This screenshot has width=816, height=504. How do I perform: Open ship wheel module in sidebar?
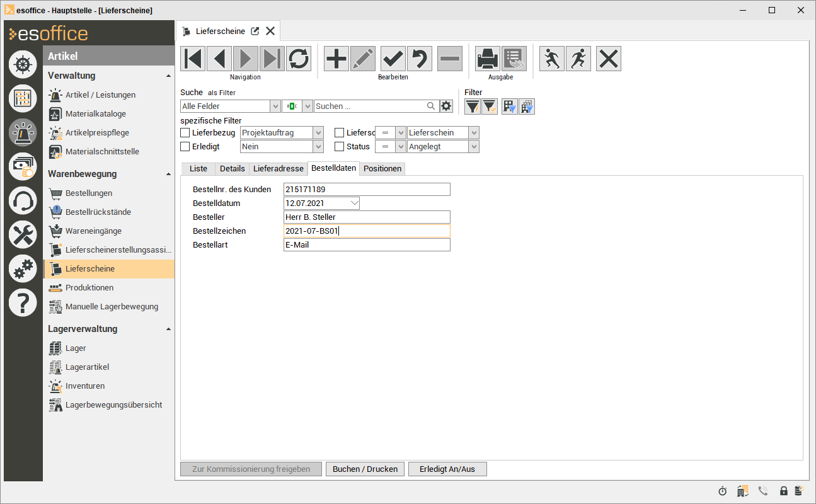[x=23, y=64]
